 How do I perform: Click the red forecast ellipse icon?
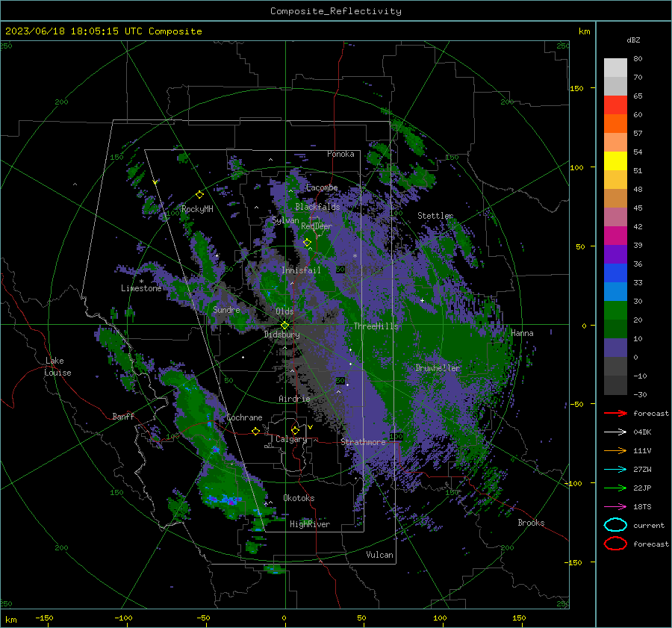point(615,544)
